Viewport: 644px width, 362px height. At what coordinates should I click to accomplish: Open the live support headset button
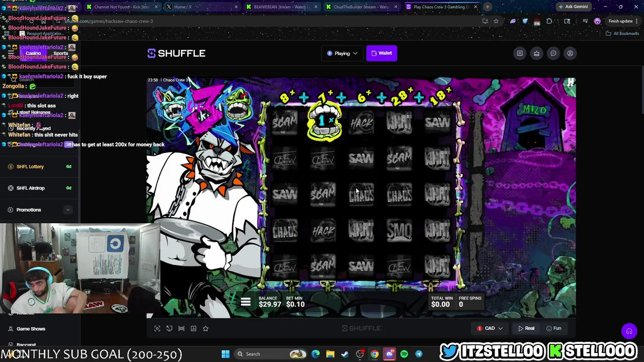click(x=629, y=331)
